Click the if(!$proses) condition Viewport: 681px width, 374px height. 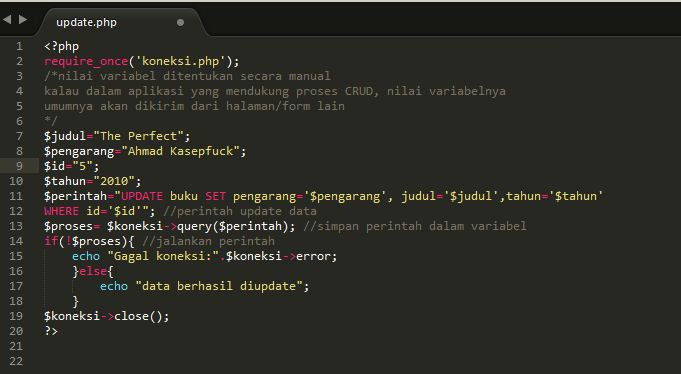coord(86,241)
